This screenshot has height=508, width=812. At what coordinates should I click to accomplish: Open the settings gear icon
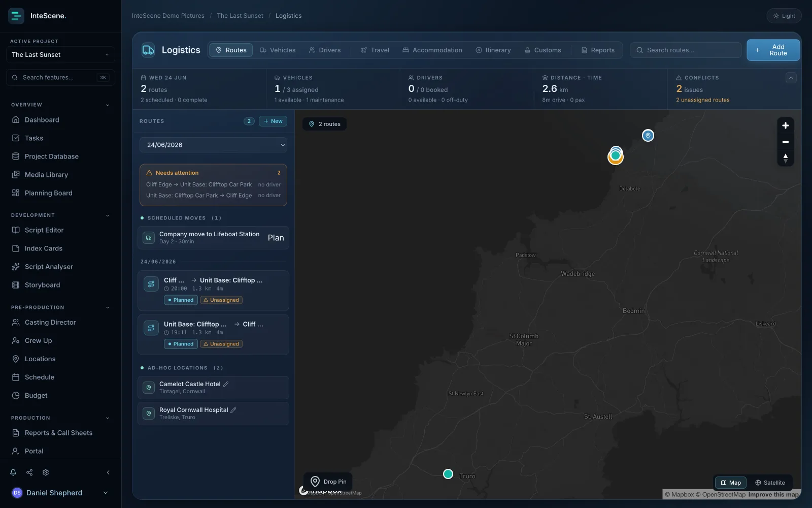click(x=46, y=472)
